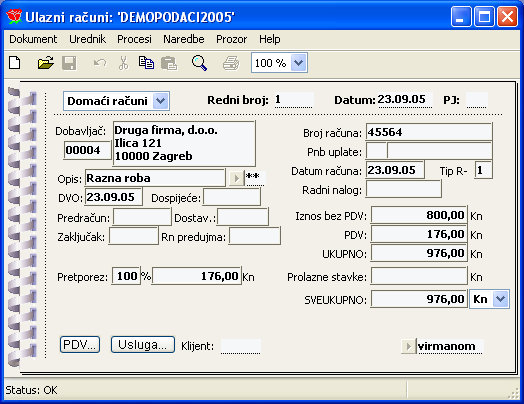The height and width of the screenshot is (404, 524).
Task: Click the Usluga... button
Action: point(143,345)
